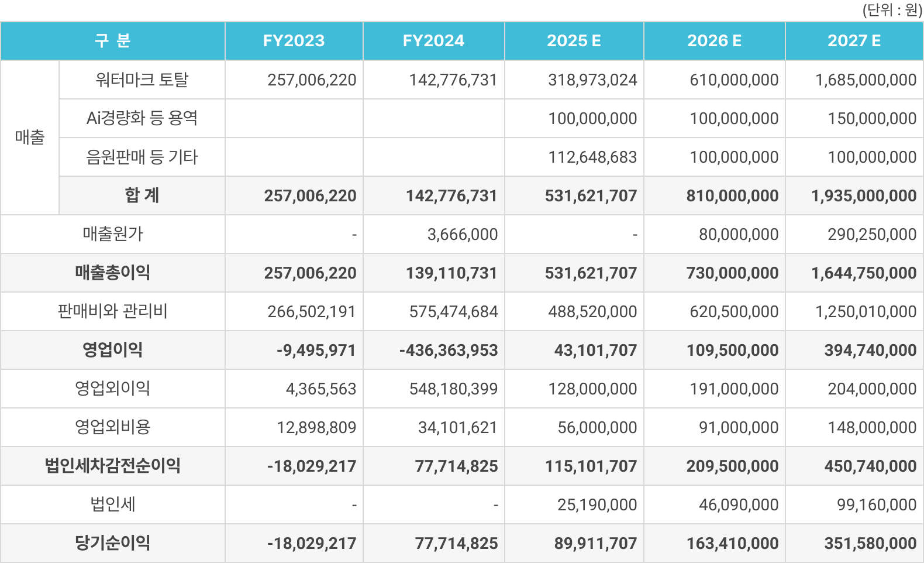Click the FY2023 column header
Screen dimensions: 924x563
pyautogui.click(x=294, y=41)
